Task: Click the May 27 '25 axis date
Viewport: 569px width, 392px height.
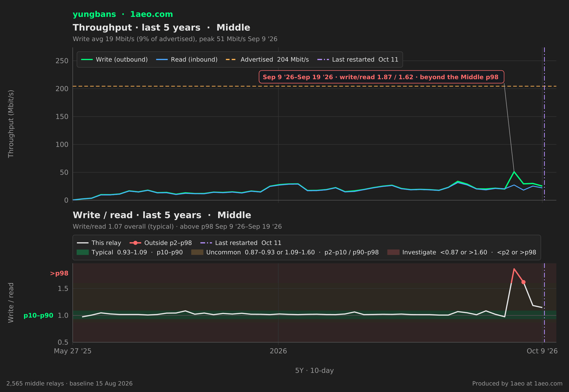Action: coord(73,351)
